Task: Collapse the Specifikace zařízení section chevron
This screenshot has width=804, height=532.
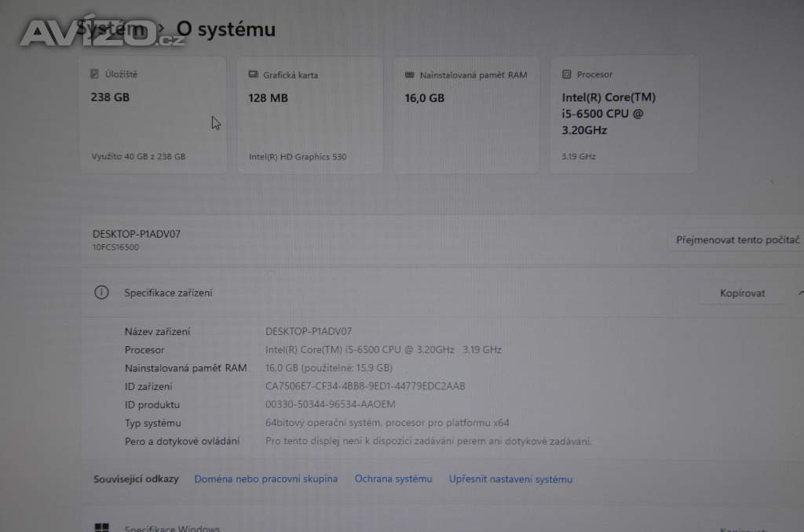Action: 799,293
